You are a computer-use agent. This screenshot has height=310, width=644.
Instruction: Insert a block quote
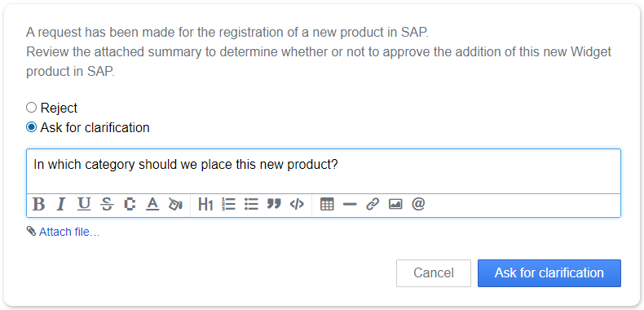274,203
